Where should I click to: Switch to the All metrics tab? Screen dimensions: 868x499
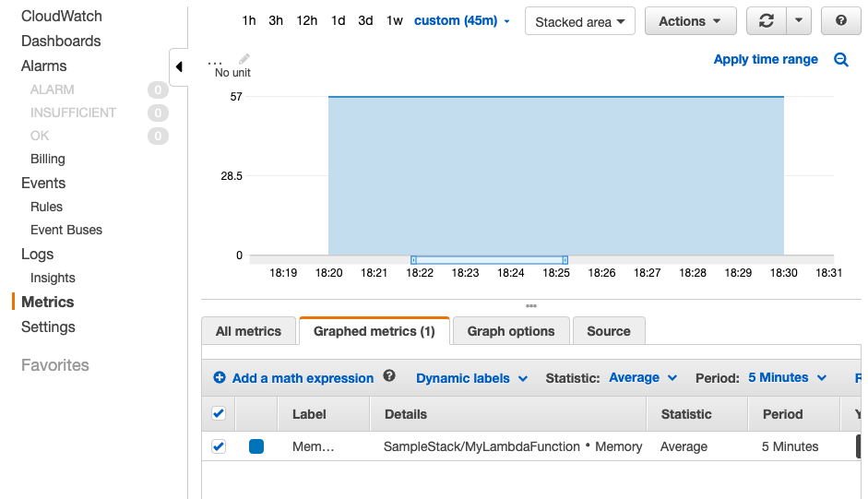[248, 331]
